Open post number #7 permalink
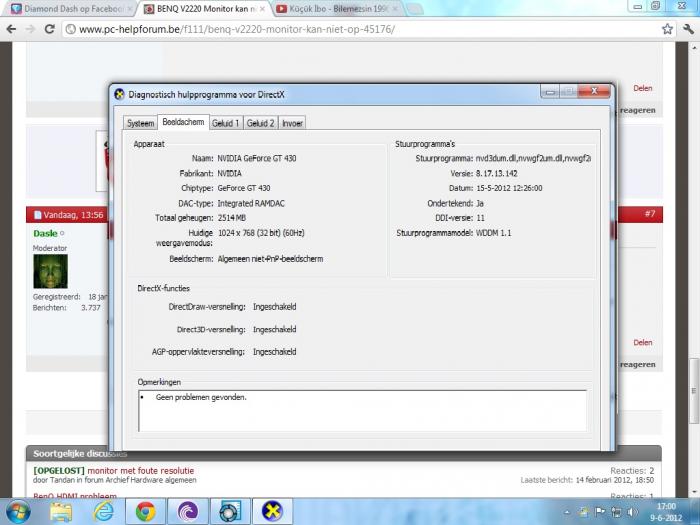This screenshot has height=525, width=700. [650, 214]
